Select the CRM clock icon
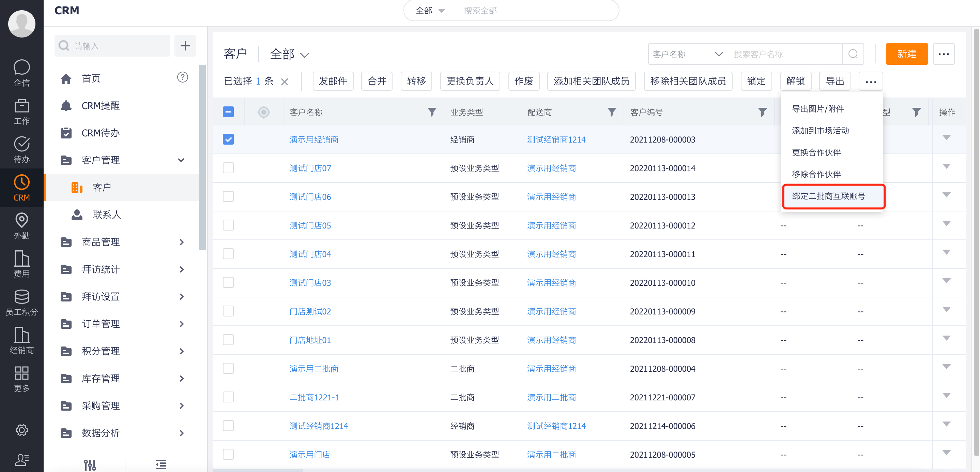 pyautogui.click(x=22, y=188)
